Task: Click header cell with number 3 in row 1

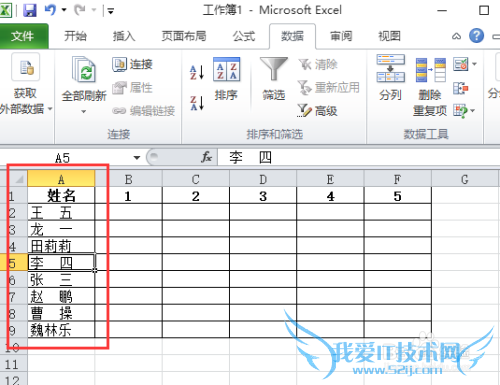Action: click(263, 196)
